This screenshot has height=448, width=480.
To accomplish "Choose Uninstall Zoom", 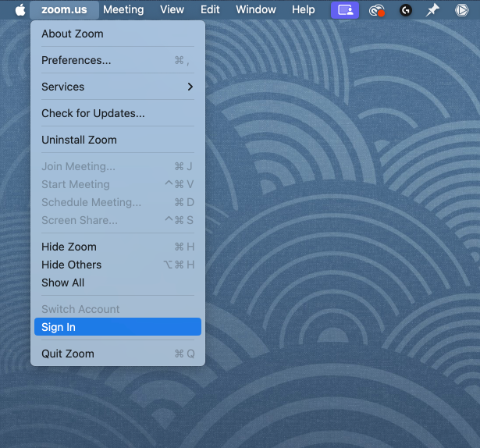I will 118,140.
